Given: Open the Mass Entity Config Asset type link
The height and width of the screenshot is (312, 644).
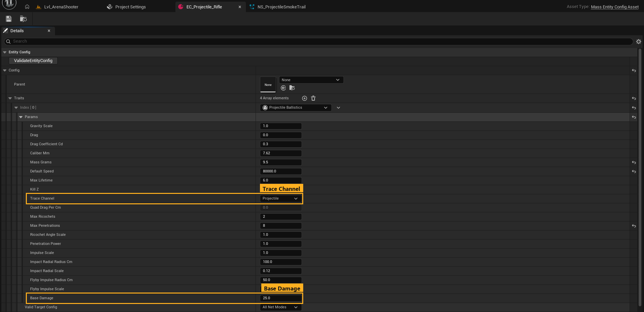Looking at the screenshot, I should point(615,7).
